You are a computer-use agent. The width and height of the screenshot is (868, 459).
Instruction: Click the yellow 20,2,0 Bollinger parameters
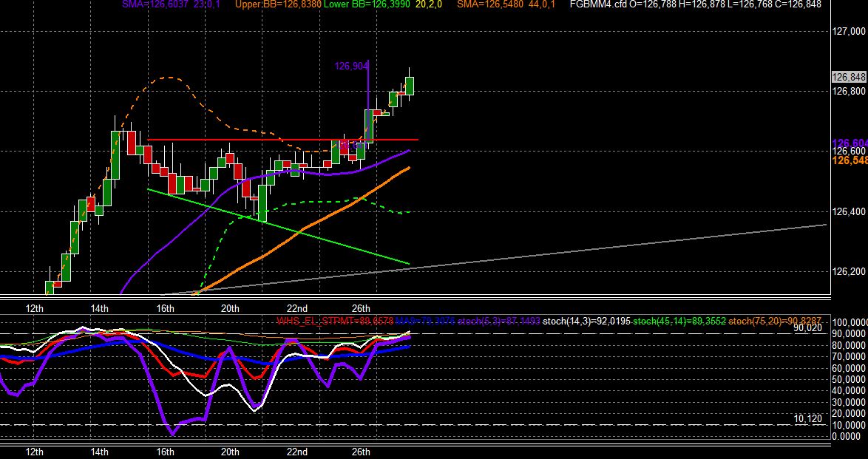(x=427, y=4)
